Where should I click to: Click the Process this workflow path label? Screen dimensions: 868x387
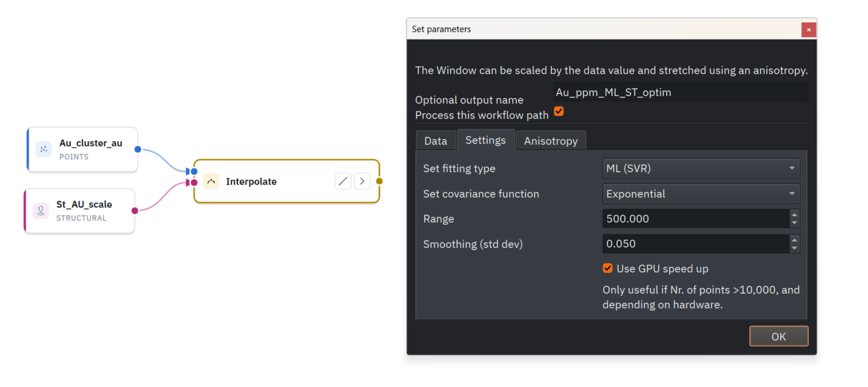pyautogui.click(x=482, y=115)
